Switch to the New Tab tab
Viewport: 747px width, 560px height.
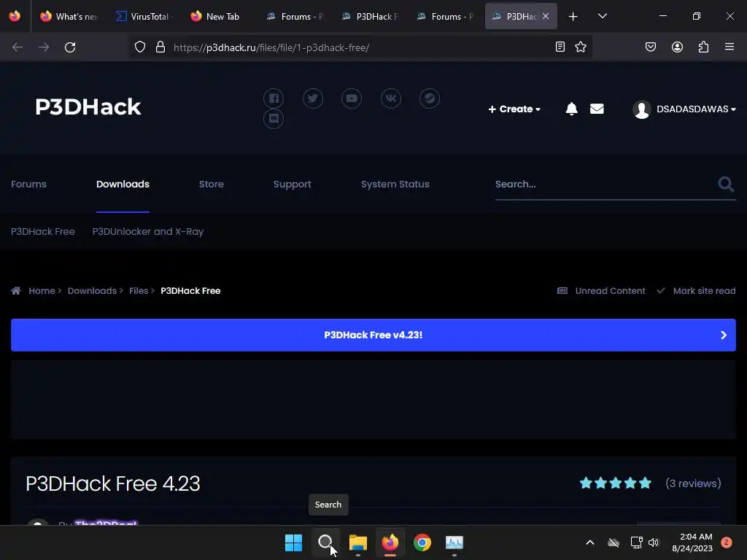[x=215, y=17]
